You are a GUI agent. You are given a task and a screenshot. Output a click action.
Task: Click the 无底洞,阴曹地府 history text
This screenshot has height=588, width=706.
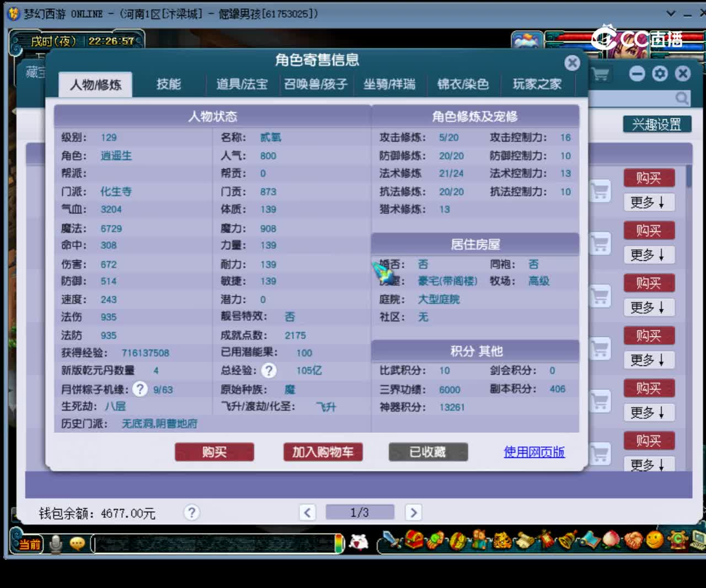click(159, 424)
